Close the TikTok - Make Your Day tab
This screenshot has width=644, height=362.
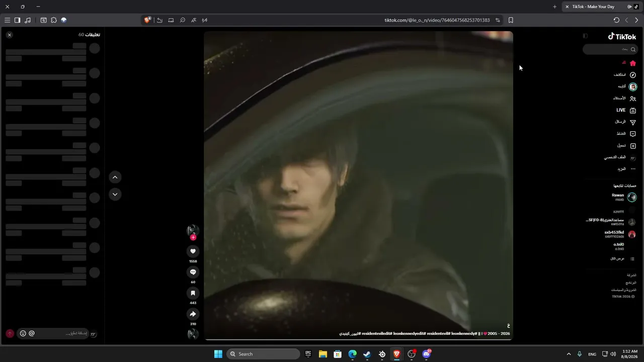567,7
